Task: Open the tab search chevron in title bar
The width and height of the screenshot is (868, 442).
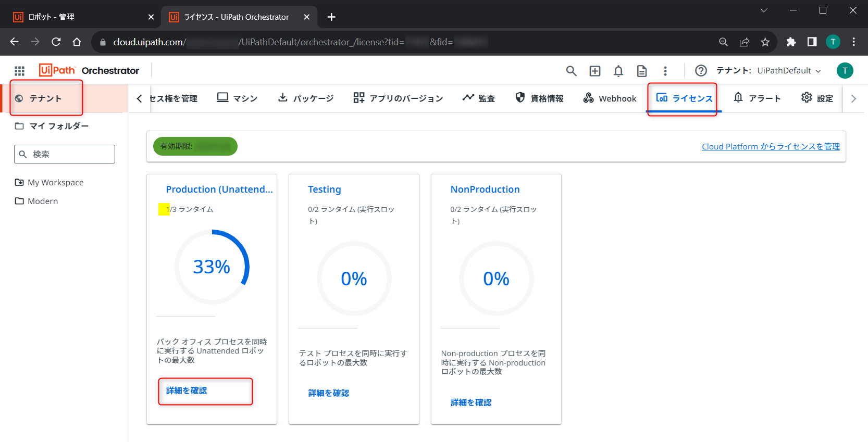Action: tap(764, 10)
